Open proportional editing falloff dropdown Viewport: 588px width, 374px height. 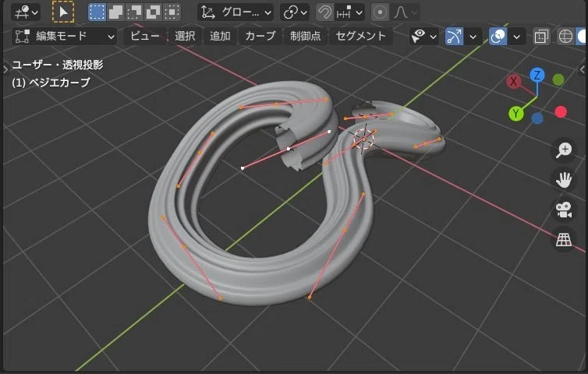[405, 12]
